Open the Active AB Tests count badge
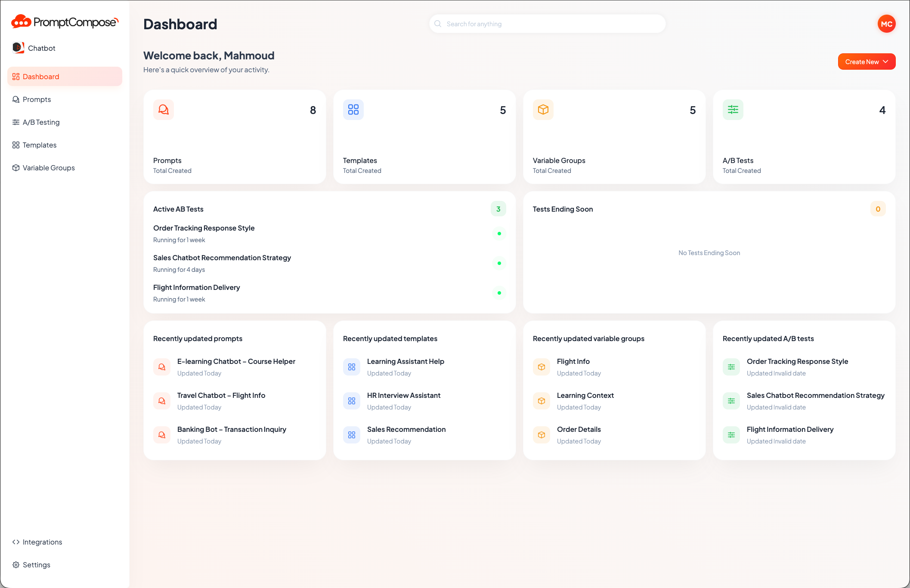The height and width of the screenshot is (588, 910). pyautogui.click(x=498, y=209)
